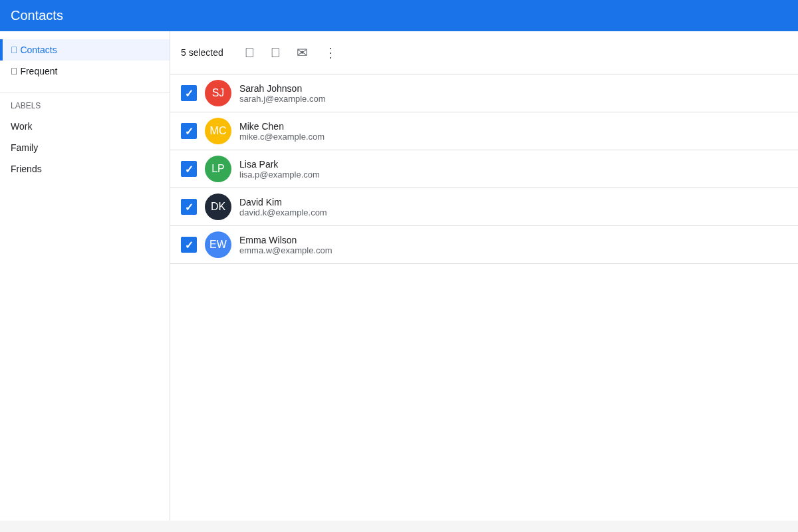
Task: Open the Friends label
Action: tap(26, 169)
